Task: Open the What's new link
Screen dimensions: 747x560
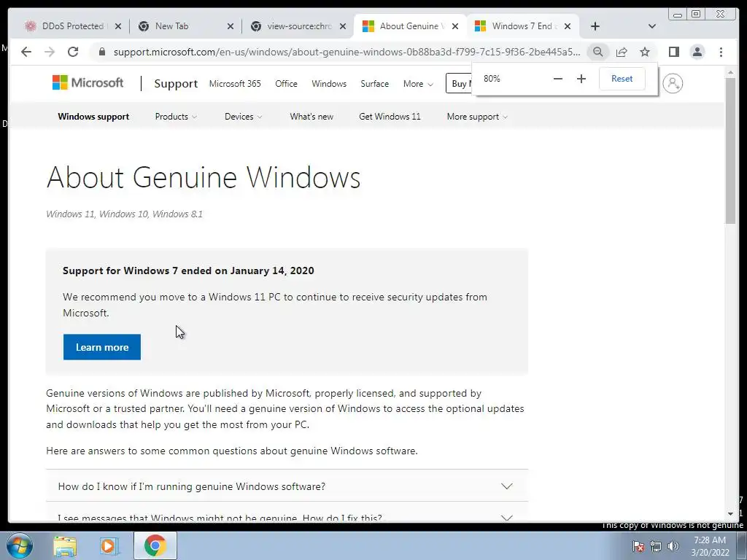Action: click(311, 117)
